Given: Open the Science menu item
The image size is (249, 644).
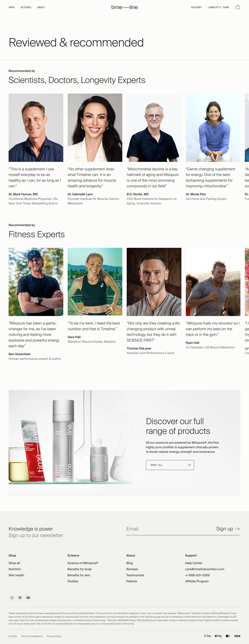Looking at the screenshot, I should point(26,7).
